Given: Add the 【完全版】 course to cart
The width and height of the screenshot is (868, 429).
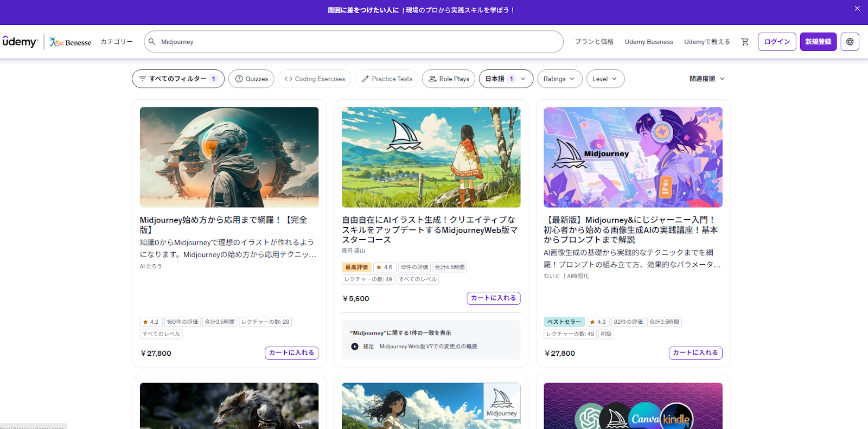Looking at the screenshot, I should (x=291, y=353).
